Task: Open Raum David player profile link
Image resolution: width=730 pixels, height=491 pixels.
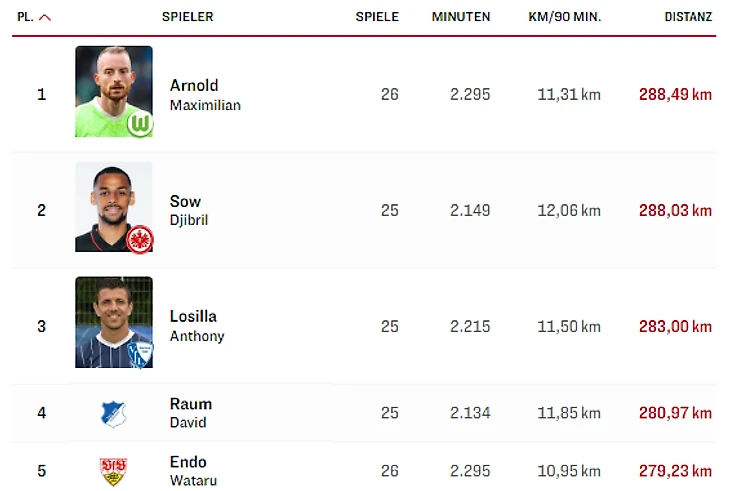Action: pos(190,412)
